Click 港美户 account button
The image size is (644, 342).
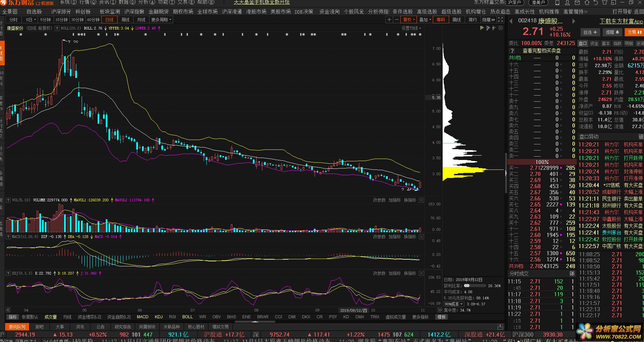[538, 2]
